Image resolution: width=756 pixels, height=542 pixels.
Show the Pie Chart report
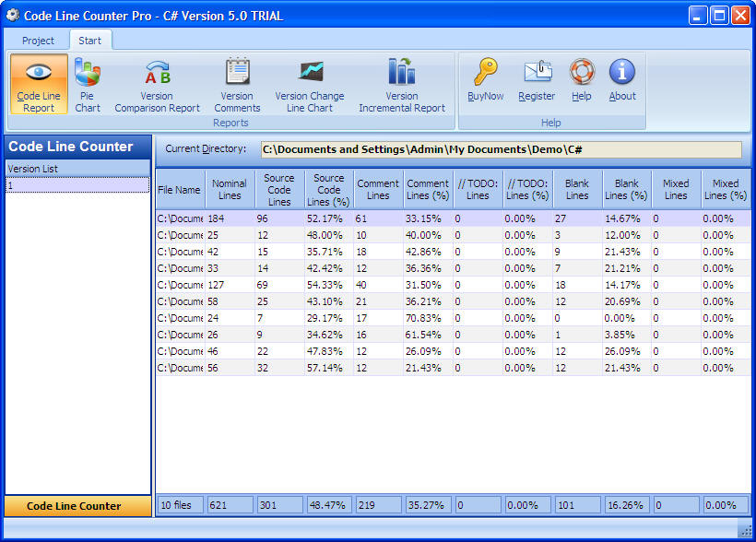(88, 84)
